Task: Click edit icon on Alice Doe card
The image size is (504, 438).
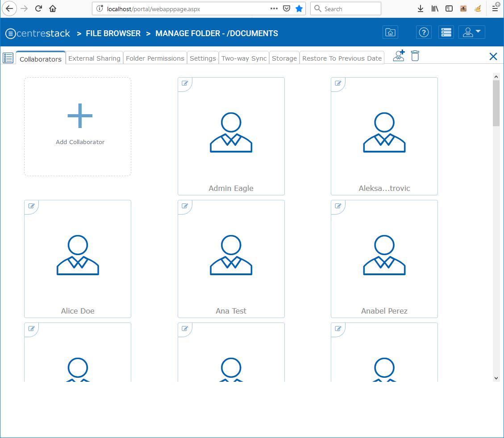Action: tap(31, 206)
